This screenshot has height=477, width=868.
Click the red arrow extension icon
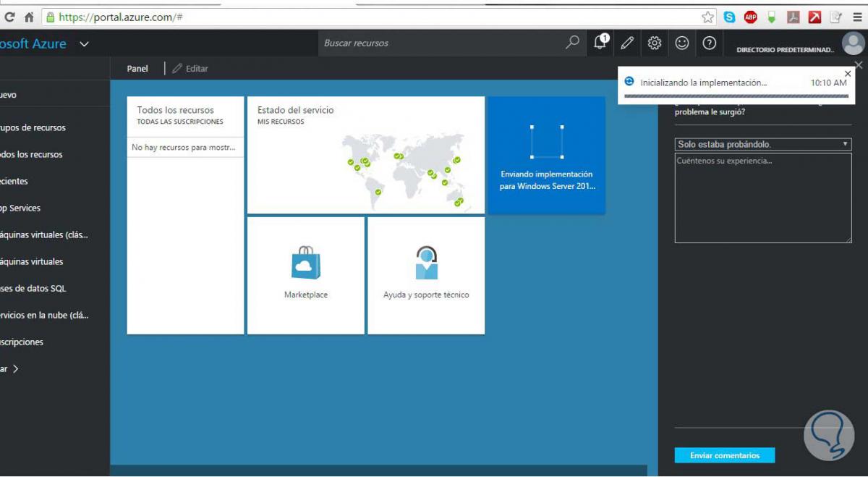(x=815, y=17)
